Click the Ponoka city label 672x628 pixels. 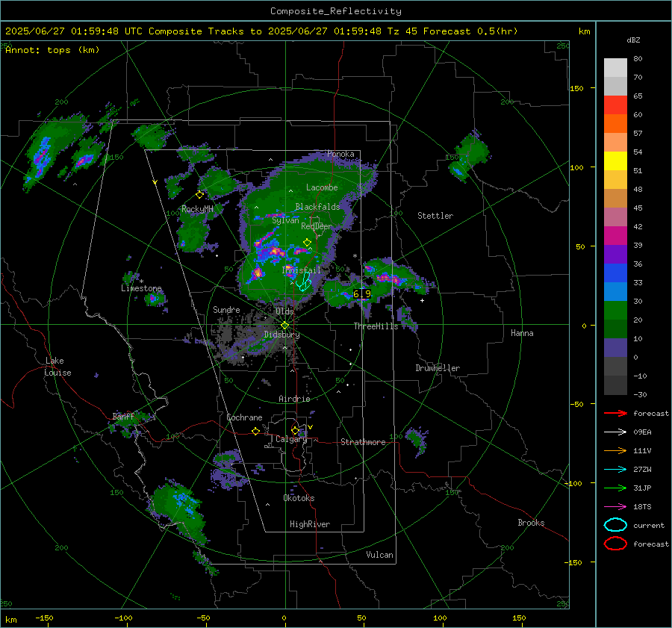pos(340,154)
